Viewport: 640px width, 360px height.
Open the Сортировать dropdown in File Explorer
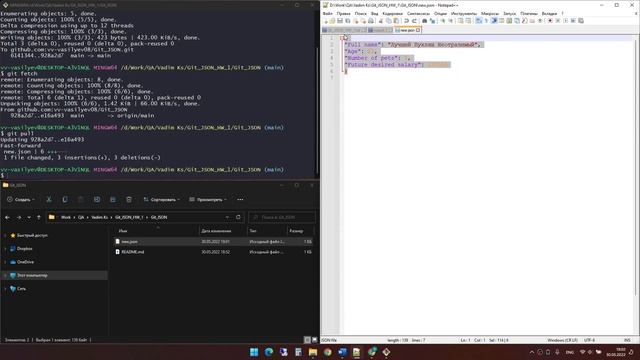click(x=162, y=200)
